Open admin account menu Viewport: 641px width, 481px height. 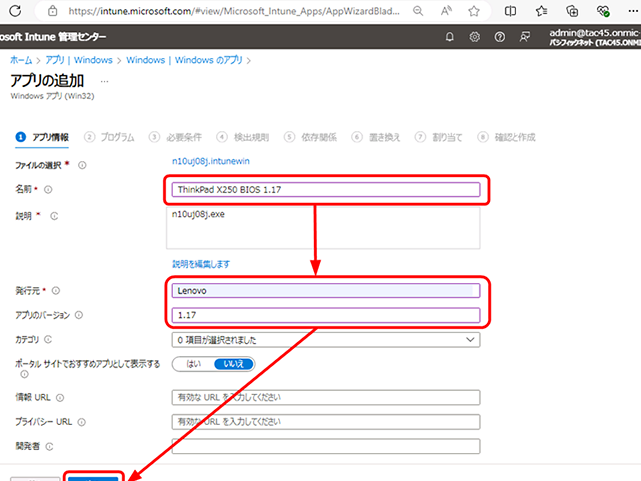(595, 37)
